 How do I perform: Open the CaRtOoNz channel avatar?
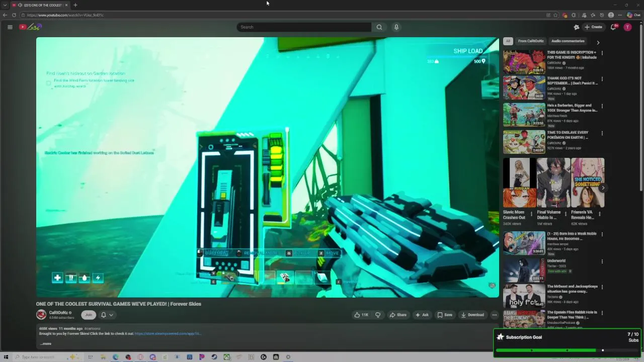[41, 315]
